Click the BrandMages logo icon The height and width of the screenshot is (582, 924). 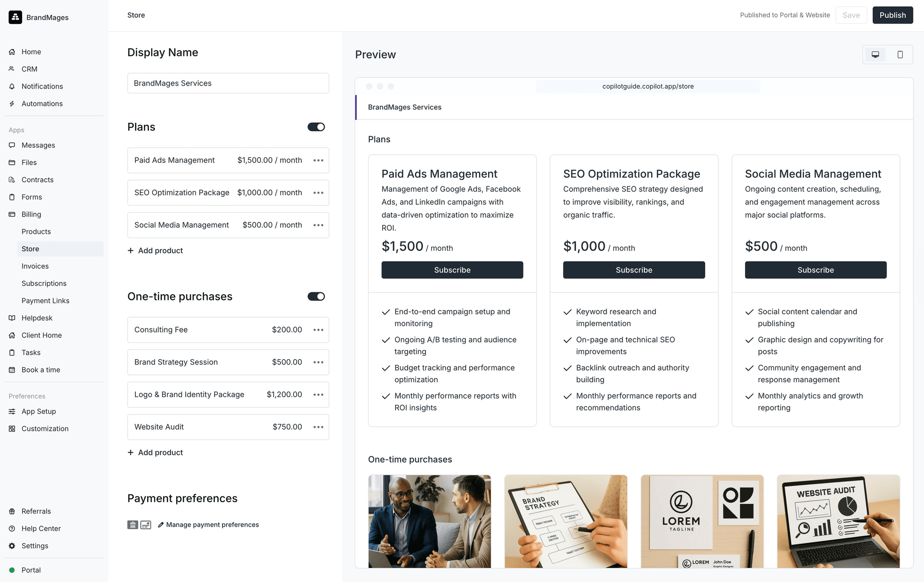pyautogui.click(x=15, y=17)
